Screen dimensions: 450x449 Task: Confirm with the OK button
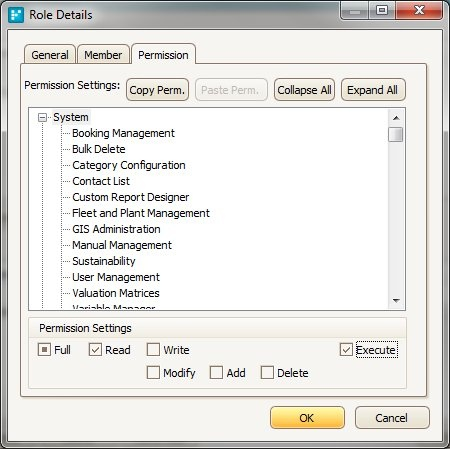(x=307, y=418)
